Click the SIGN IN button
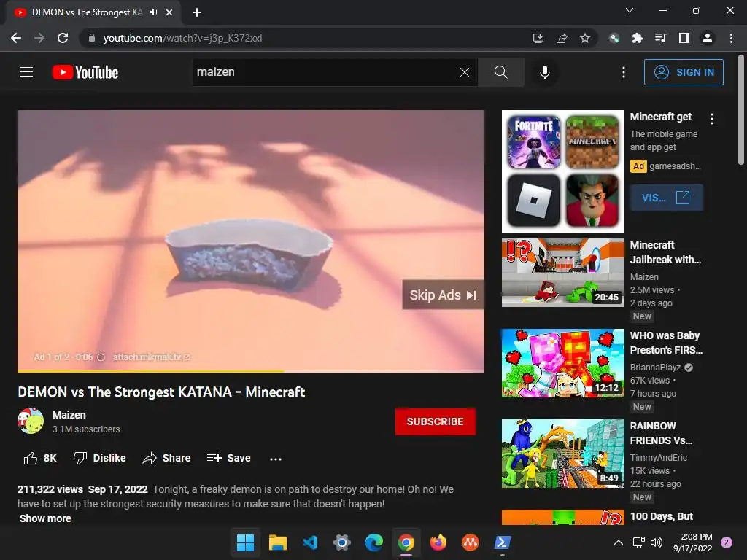 coord(684,72)
